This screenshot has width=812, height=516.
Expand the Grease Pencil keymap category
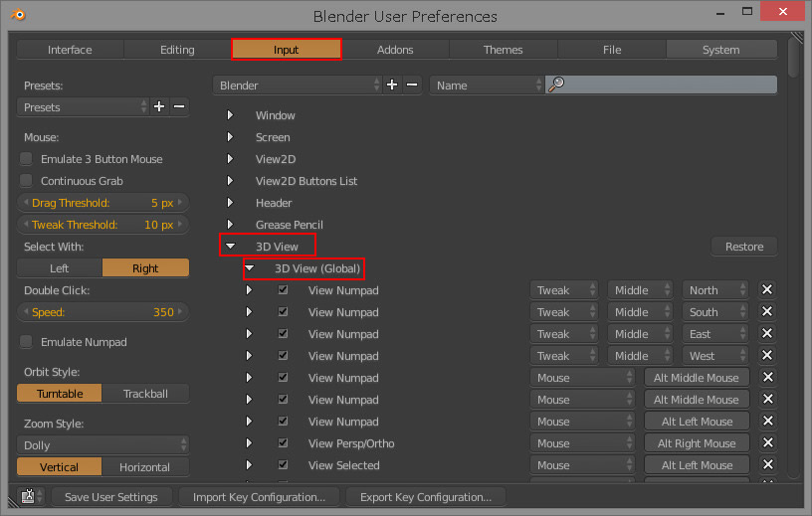click(x=230, y=224)
